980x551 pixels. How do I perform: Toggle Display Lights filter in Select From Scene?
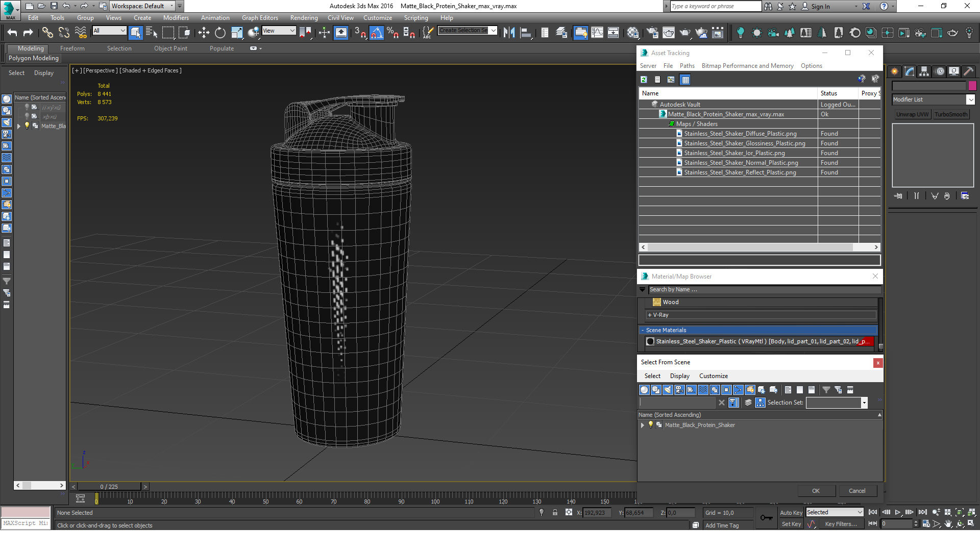[668, 390]
